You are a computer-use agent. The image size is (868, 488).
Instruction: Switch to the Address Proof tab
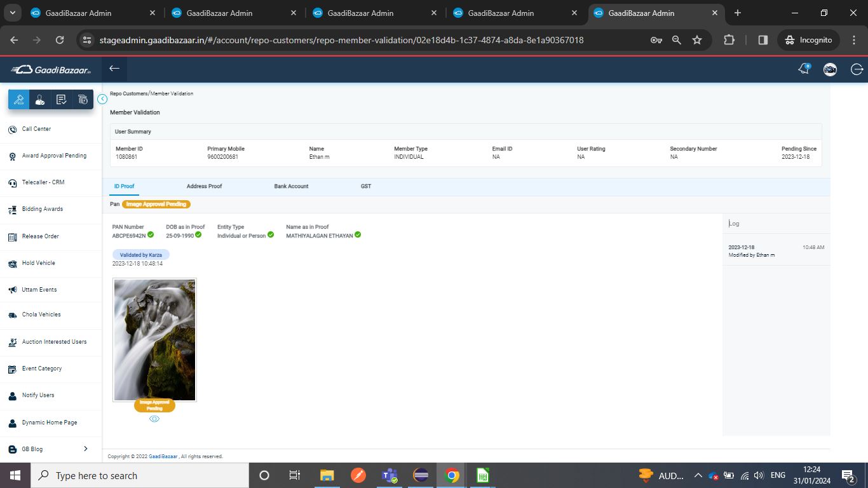(204, 186)
